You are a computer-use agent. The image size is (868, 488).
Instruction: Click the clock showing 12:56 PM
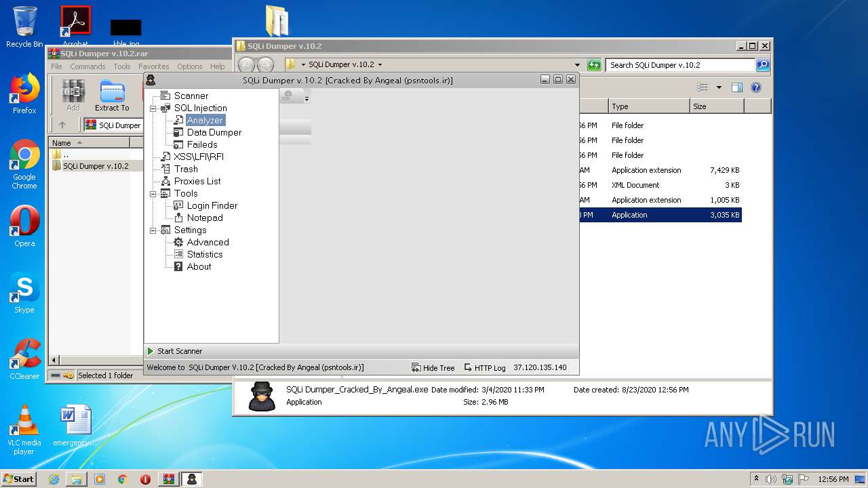click(833, 479)
